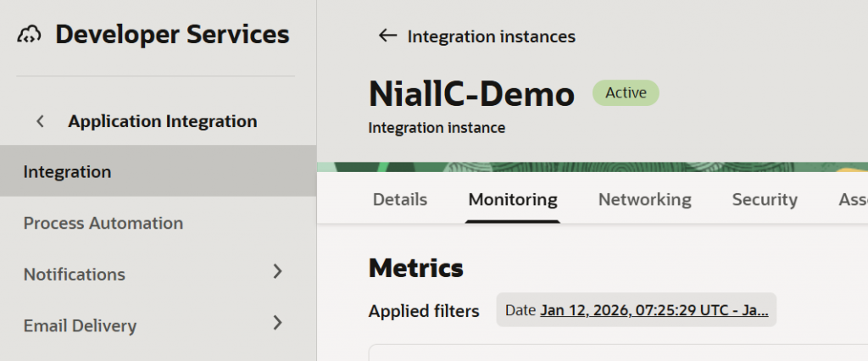868x361 pixels.
Task: Open the Networking tab
Action: [x=645, y=200]
